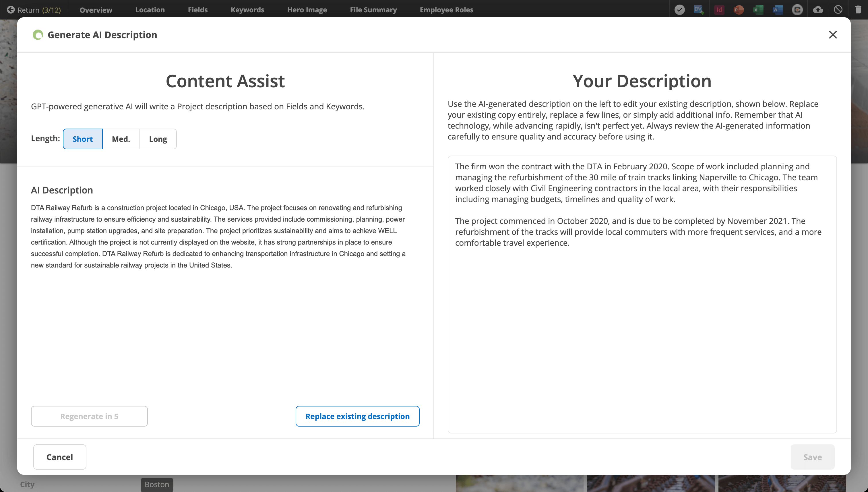868x492 pixels.
Task: Click the existing description text field
Action: pyautogui.click(x=643, y=293)
